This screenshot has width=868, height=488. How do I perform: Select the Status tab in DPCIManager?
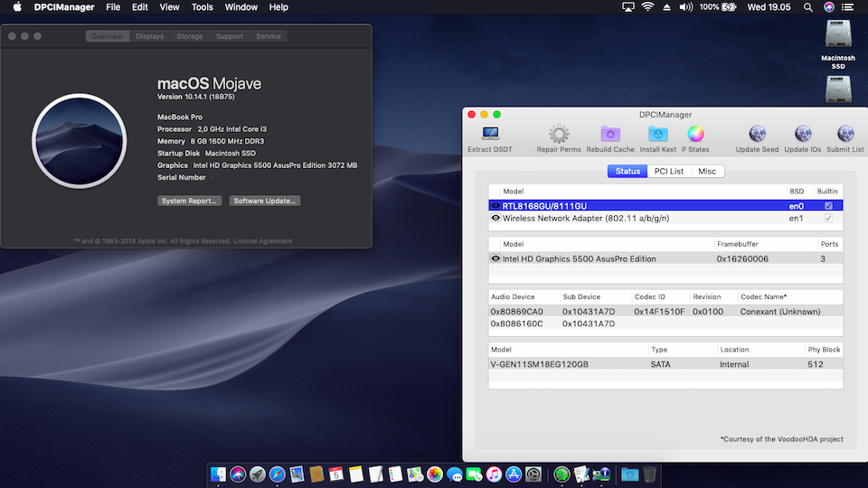(x=627, y=171)
